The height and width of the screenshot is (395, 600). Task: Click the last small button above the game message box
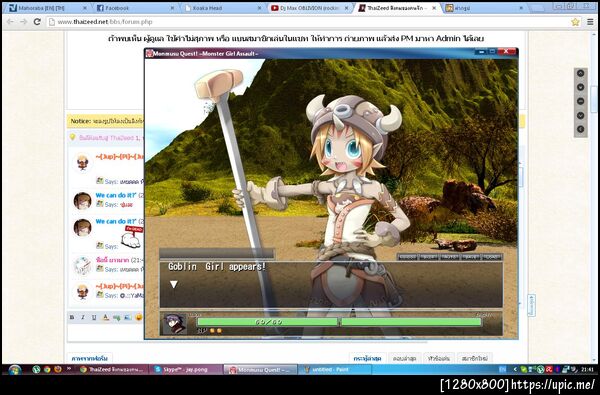click(x=492, y=257)
